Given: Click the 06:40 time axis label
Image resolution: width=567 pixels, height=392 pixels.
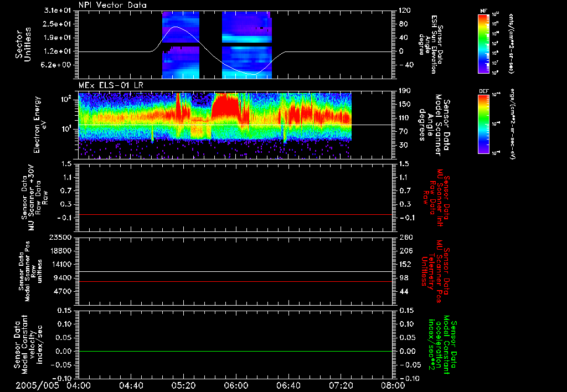Looking at the screenshot, I should point(290,385).
